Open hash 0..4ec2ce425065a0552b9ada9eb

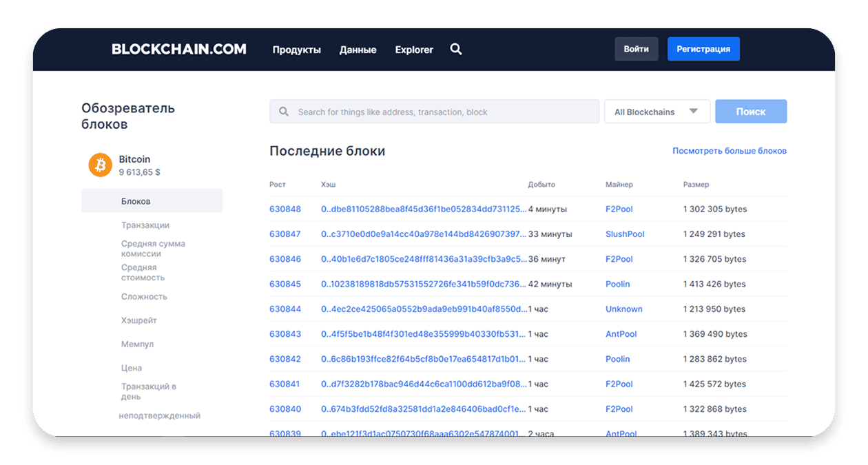(x=424, y=309)
